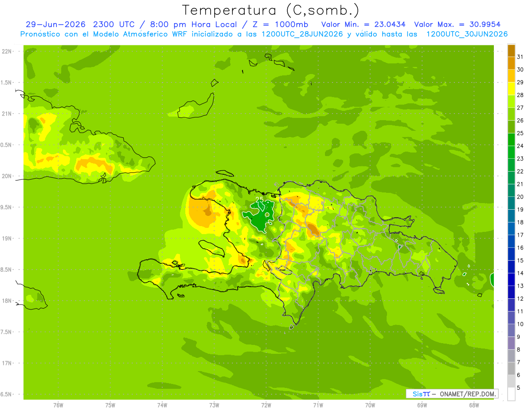
Task: Click the "69W" longitude label
Action: click(422, 405)
